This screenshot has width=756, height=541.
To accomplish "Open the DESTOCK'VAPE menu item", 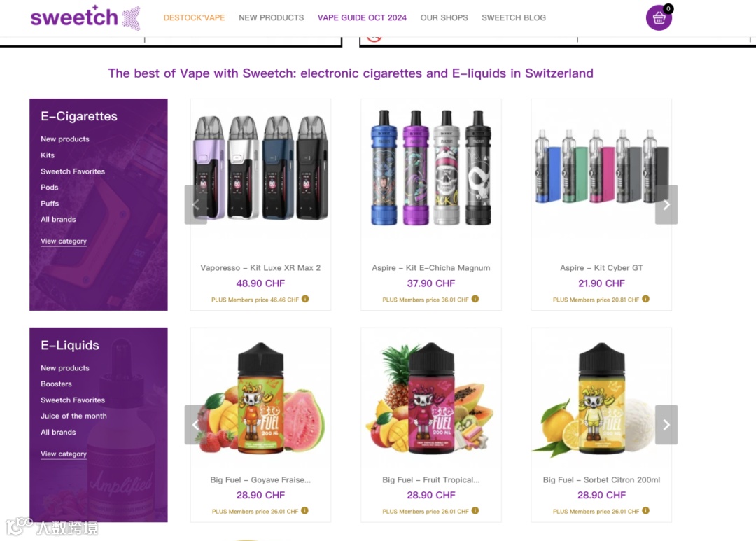I will coord(194,17).
